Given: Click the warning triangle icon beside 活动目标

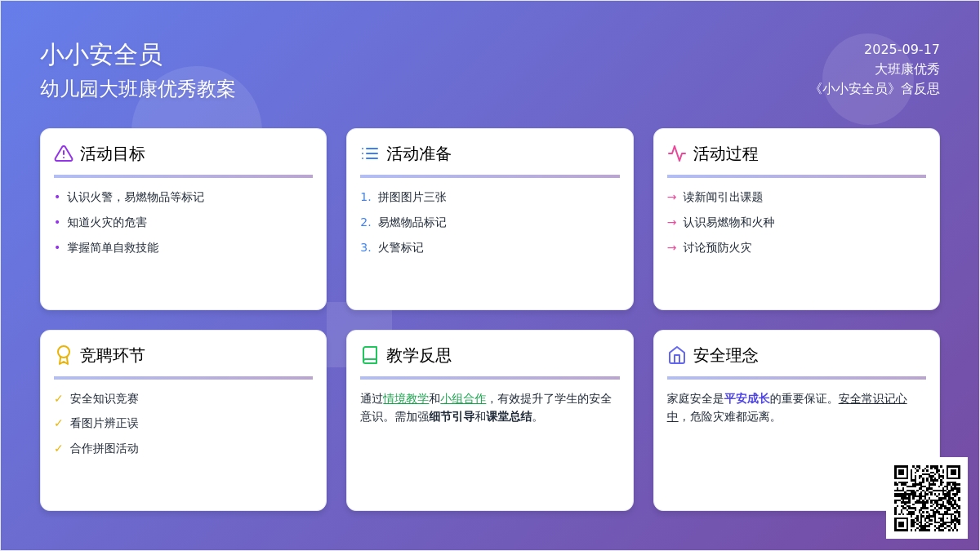Looking at the screenshot, I should [64, 153].
